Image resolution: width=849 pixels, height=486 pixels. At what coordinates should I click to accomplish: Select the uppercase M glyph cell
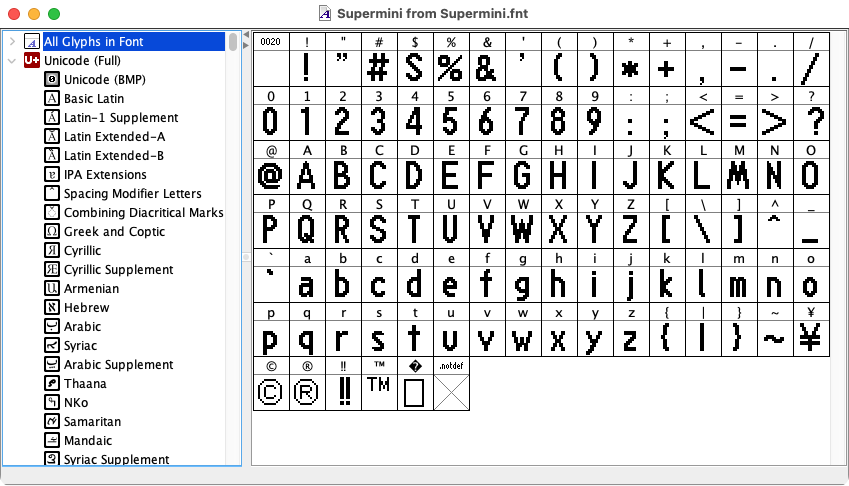point(739,168)
